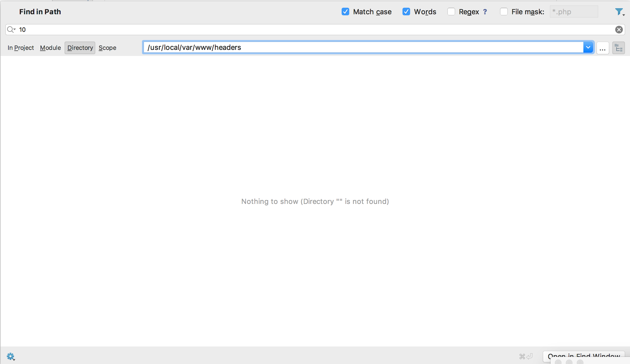Open the settings gear at bottom left
The width and height of the screenshot is (630, 364).
click(10, 356)
